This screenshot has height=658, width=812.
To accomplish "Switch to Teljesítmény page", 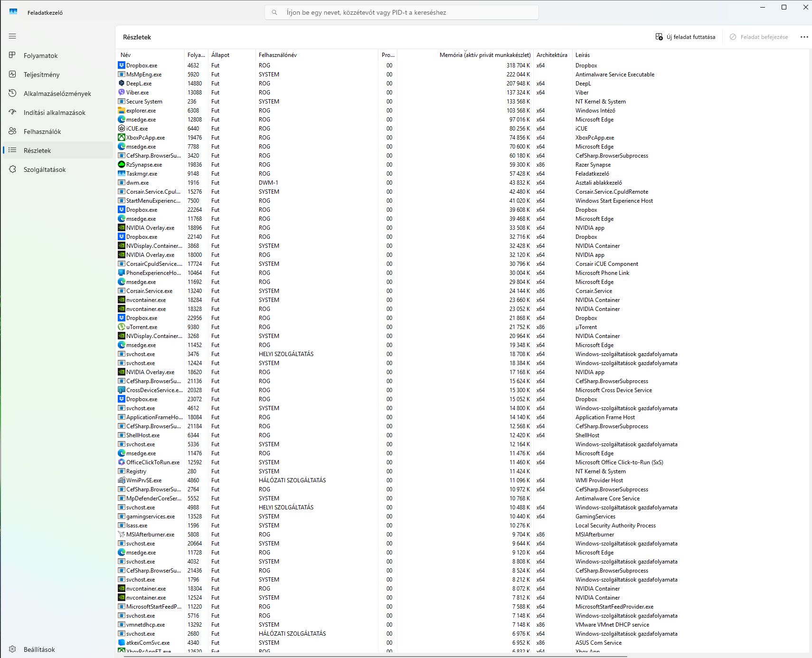I will [x=57, y=75].
